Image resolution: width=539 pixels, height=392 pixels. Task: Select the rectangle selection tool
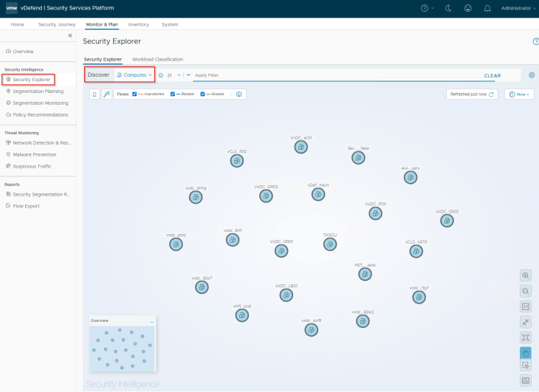tap(526, 365)
